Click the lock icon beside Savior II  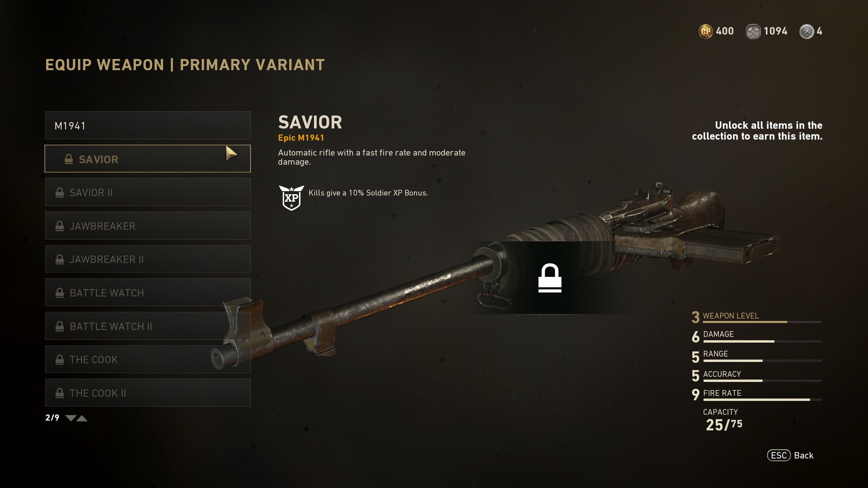pos(60,192)
